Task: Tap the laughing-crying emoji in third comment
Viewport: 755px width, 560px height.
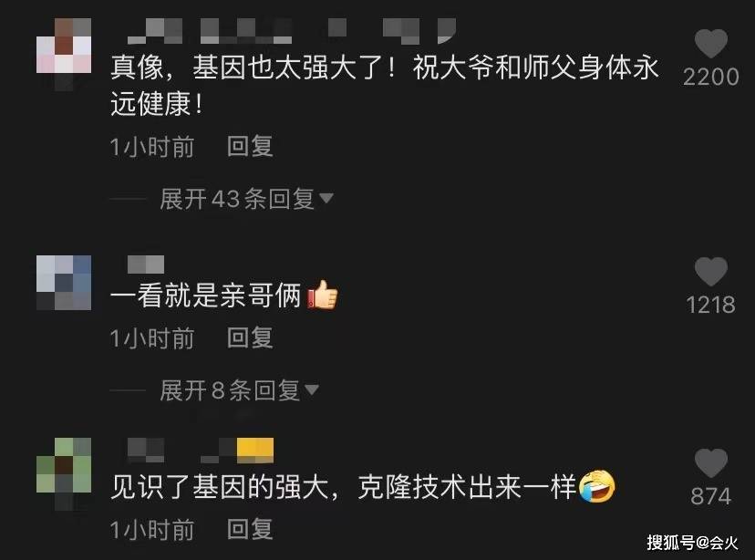Action: 596,486
